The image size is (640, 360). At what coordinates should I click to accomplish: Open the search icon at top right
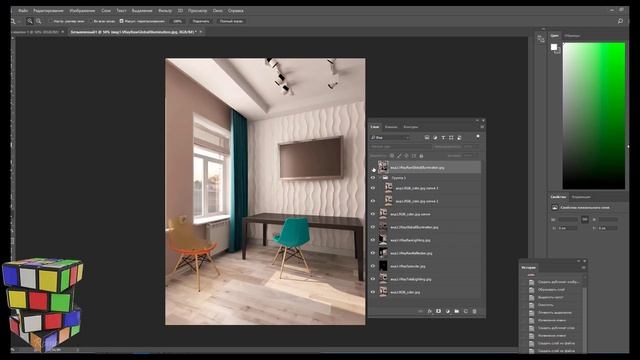[x=620, y=21]
